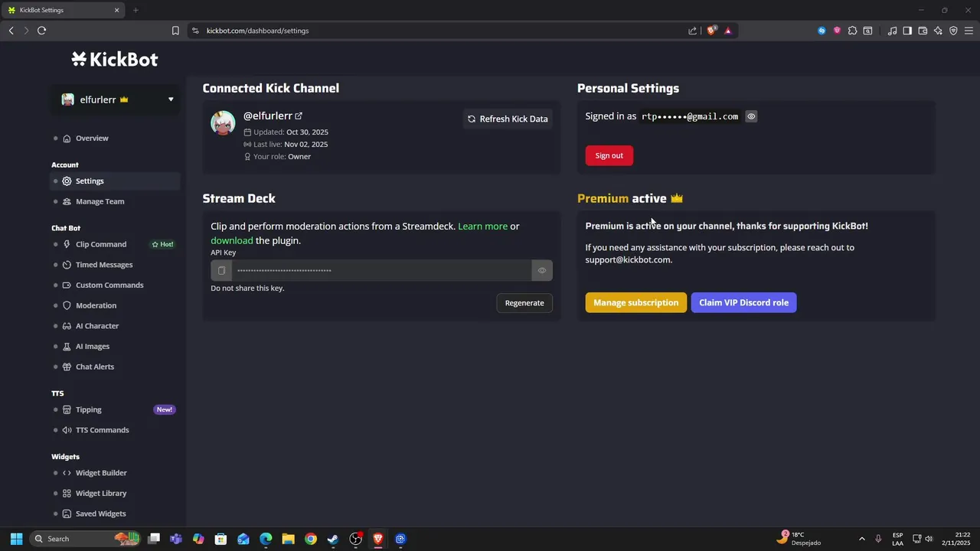The width and height of the screenshot is (980, 551).
Task: Click the taskbar Search box
Action: click(x=84, y=539)
